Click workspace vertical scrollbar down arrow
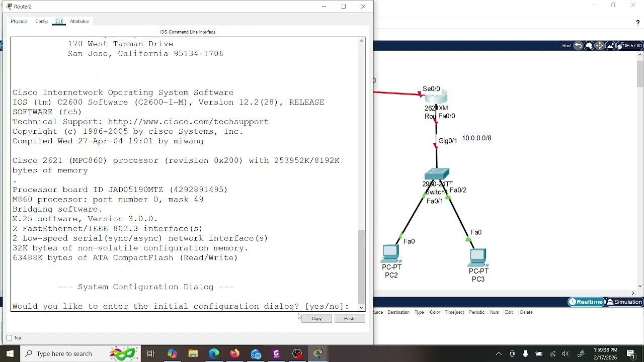The height and width of the screenshot is (362, 644). pyautogui.click(x=640, y=286)
